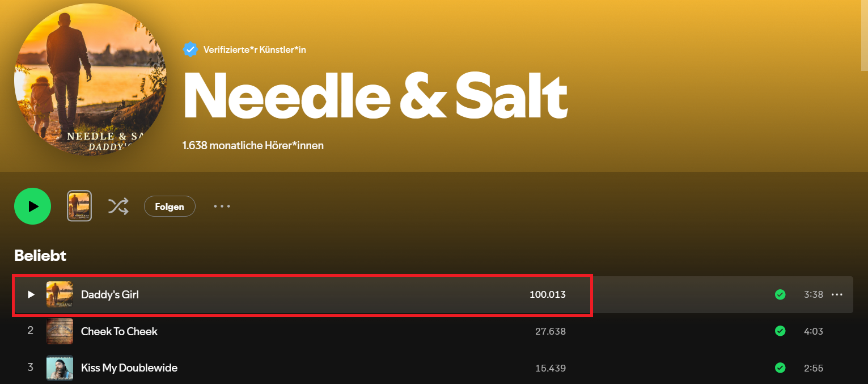The width and height of the screenshot is (868, 384).
Task: Follow the artist with the Folgen button
Action: (170, 206)
